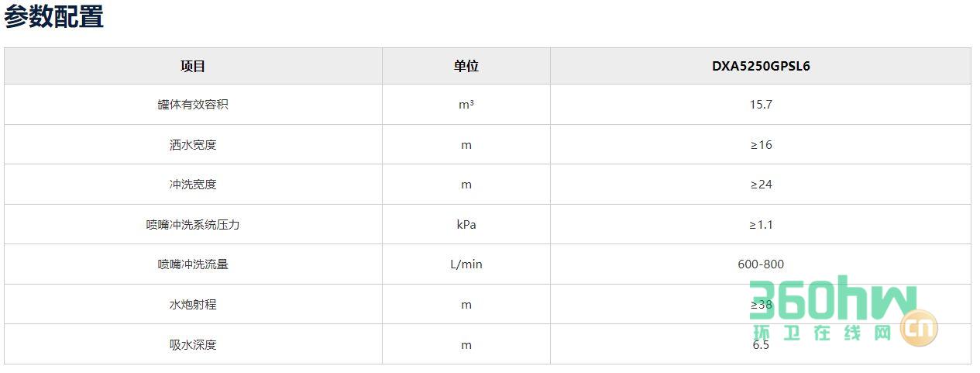Click the DXA5250GPSL6 column header
Viewport: 980px width, 373px height.
point(761,66)
